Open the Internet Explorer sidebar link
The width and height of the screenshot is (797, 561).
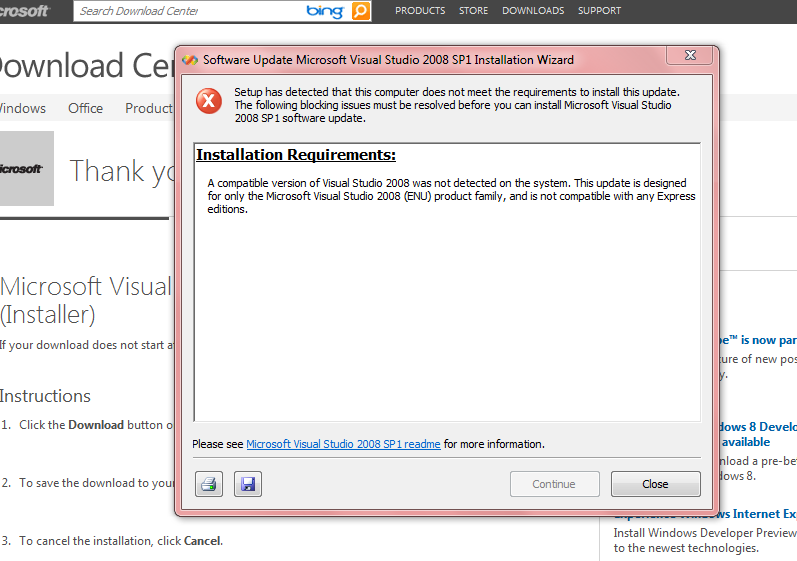706,514
